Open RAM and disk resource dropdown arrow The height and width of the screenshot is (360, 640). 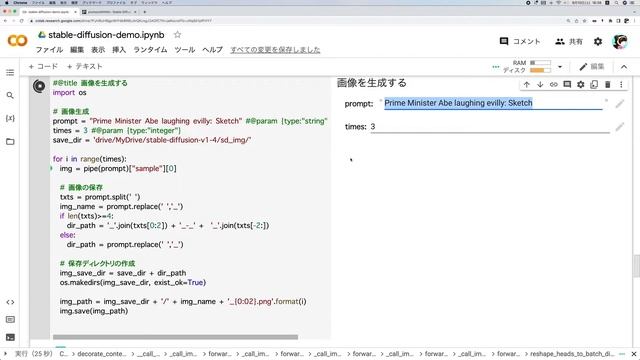click(560, 67)
